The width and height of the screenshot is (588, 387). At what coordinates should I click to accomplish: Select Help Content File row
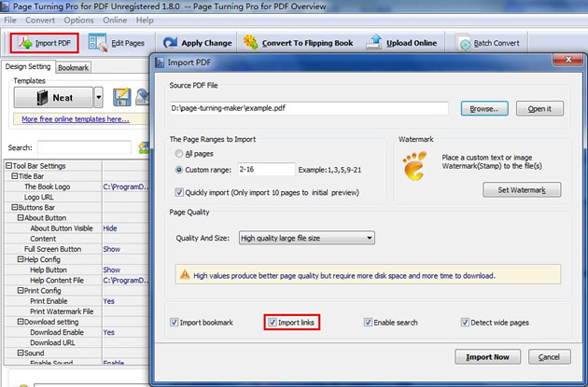point(77,281)
